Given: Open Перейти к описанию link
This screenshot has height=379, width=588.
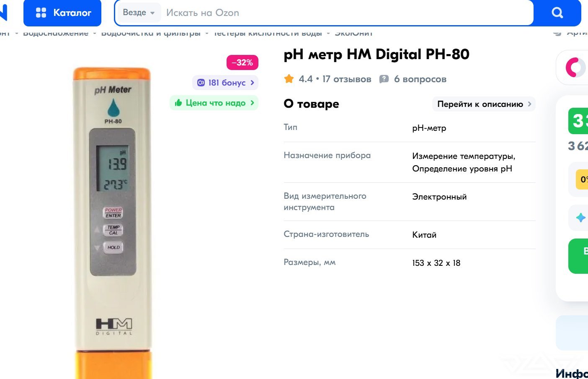Looking at the screenshot, I should coord(484,104).
